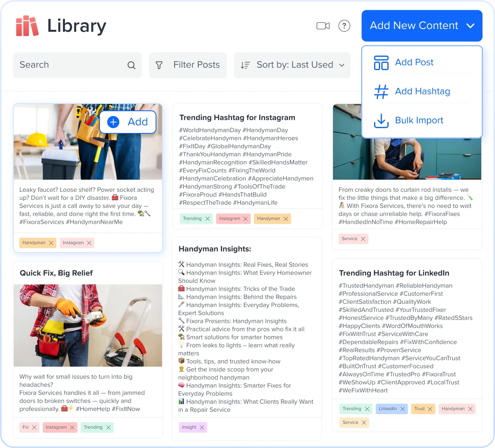Expand the Add New Content dropdown chevron
Viewport: 495px width, 448px height.
(470, 25)
